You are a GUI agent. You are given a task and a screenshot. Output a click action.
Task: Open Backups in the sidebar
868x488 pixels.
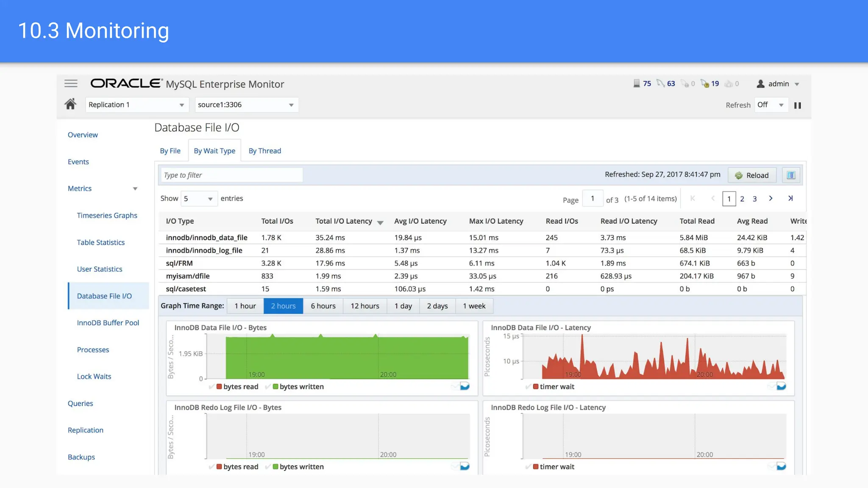pyautogui.click(x=81, y=457)
